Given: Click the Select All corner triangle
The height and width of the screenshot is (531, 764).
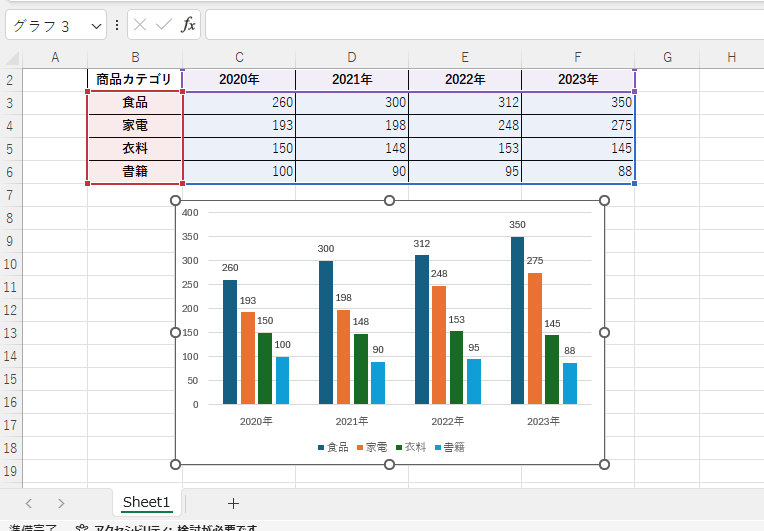Looking at the screenshot, I should pos(12,58).
